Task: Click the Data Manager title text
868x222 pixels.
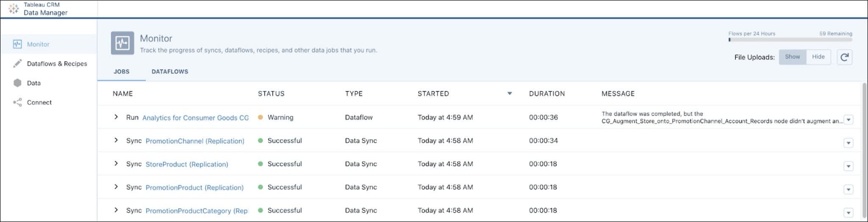Action: pyautogui.click(x=45, y=13)
